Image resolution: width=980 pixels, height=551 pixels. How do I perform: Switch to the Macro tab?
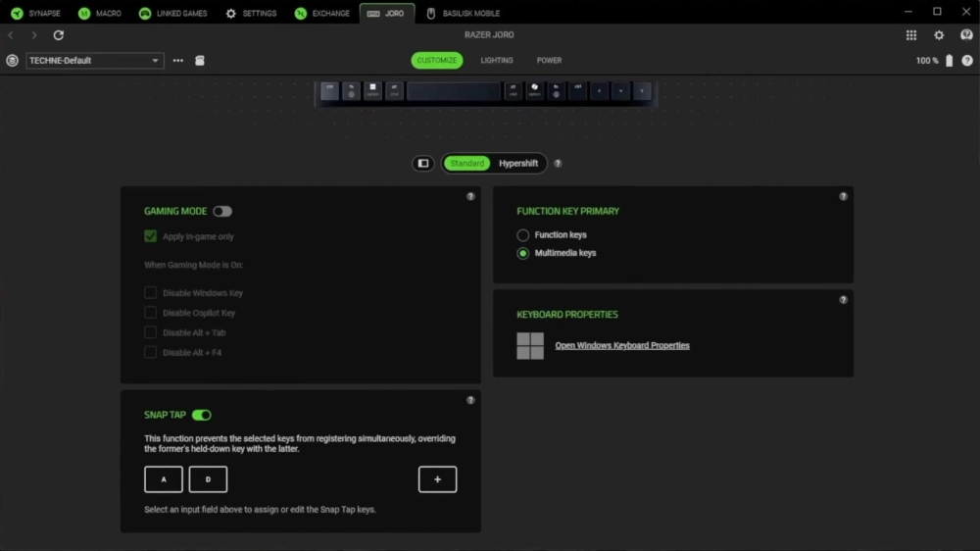(100, 13)
